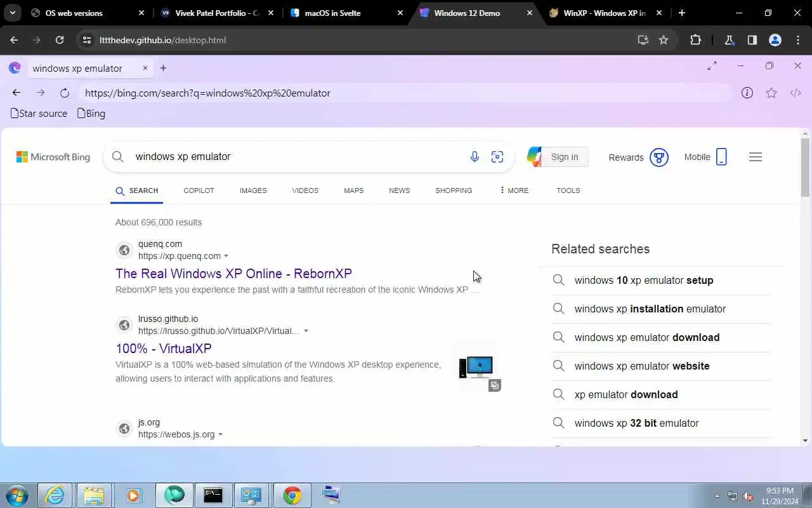
Task: Click the install app icon in address bar
Action: tap(643, 40)
